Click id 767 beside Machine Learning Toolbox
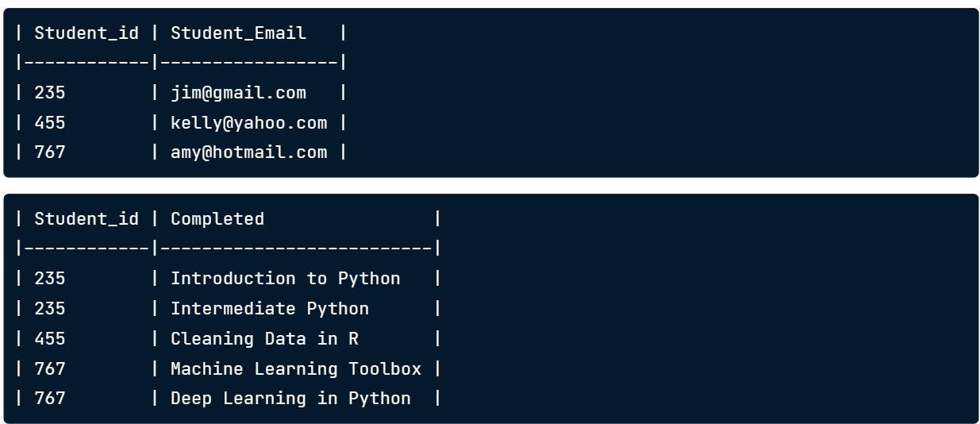Image resolution: width=980 pixels, height=424 pixels. [50, 369]
